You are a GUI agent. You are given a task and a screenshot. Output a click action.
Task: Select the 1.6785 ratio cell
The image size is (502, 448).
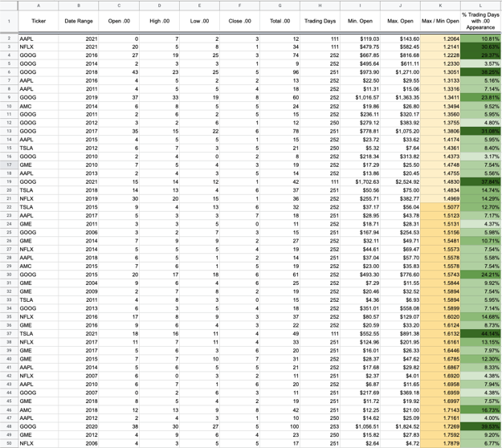pos(440,359)
